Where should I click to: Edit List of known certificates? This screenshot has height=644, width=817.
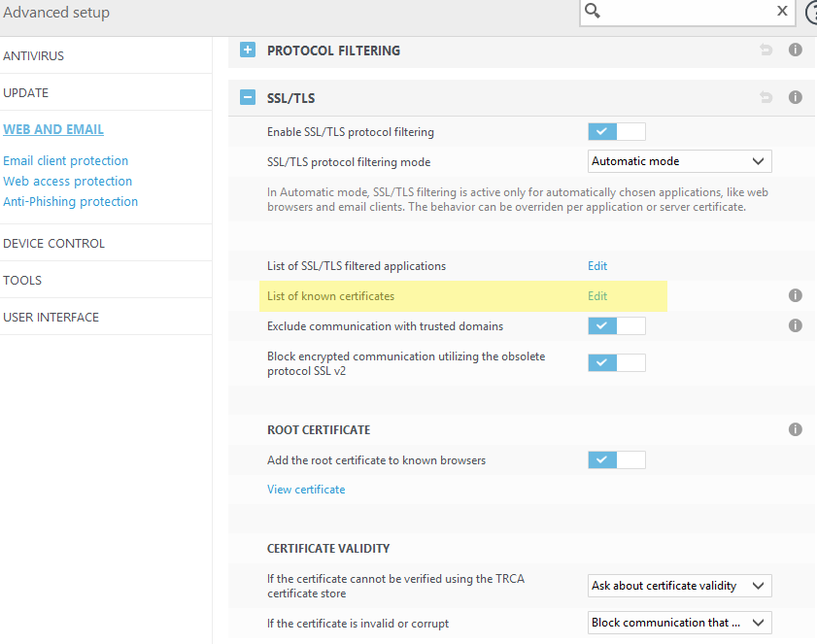597,296
